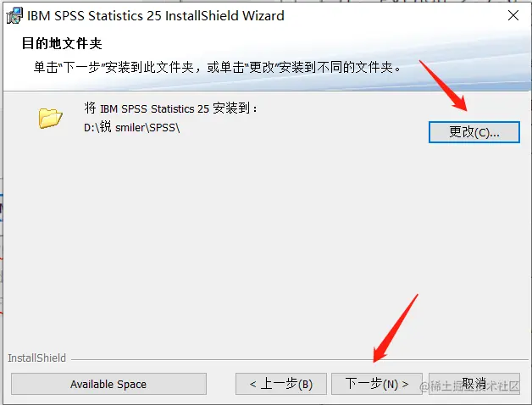Cancel installation with 取消 button
532x405 pixels.
click(x=474, y=384)
